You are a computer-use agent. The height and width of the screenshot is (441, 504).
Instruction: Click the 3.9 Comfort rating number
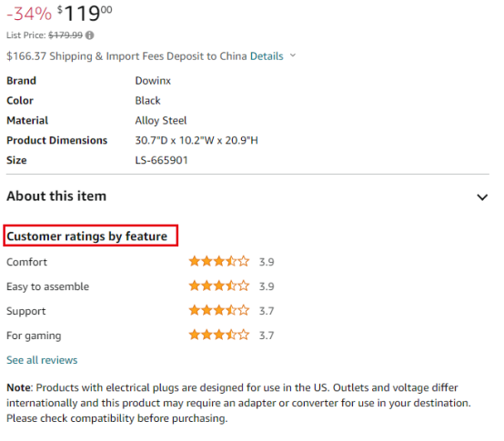[x=267, y=262]
